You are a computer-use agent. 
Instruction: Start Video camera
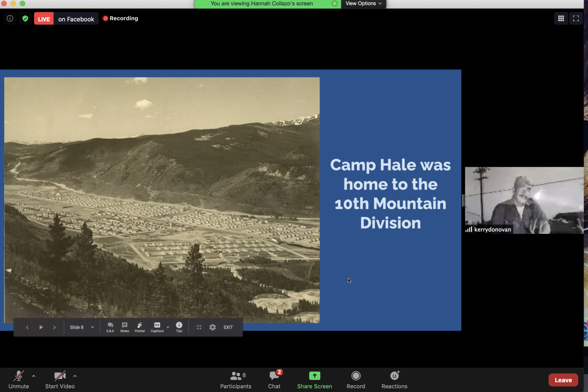point(60,380)
